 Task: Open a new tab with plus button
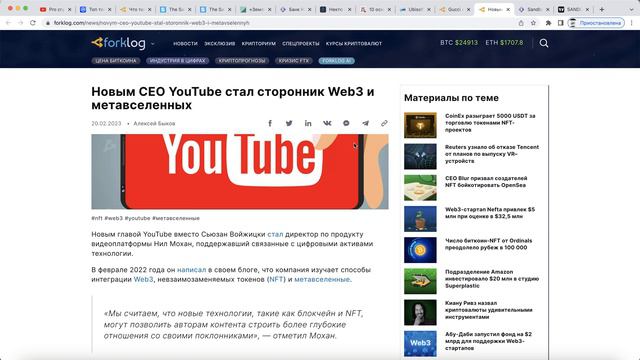(602, 9)
